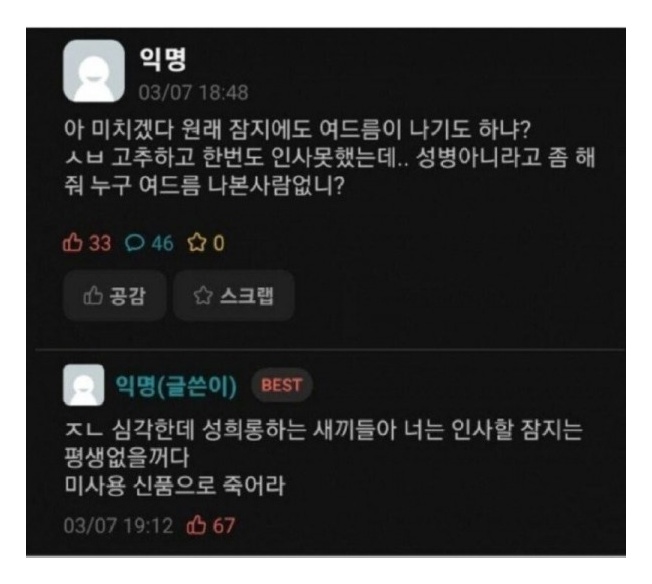This screenshot has width=652, height=584.
Task: Click the red thumbs-up icon beside 33
Action: 72,243
